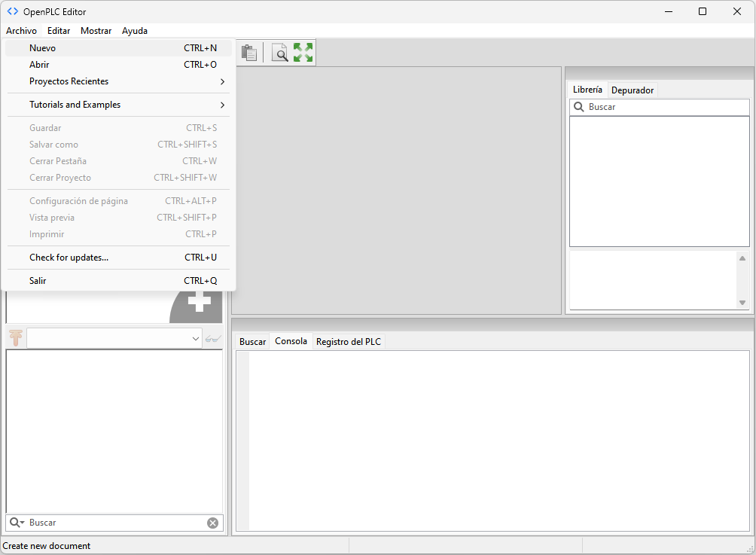Open the instance selection combo box
The image size is (756, 555).
pos(114,338)
